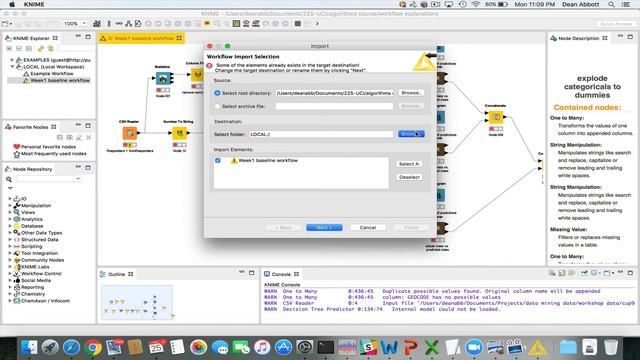Click the Chemistry category icon

point(17,294)
